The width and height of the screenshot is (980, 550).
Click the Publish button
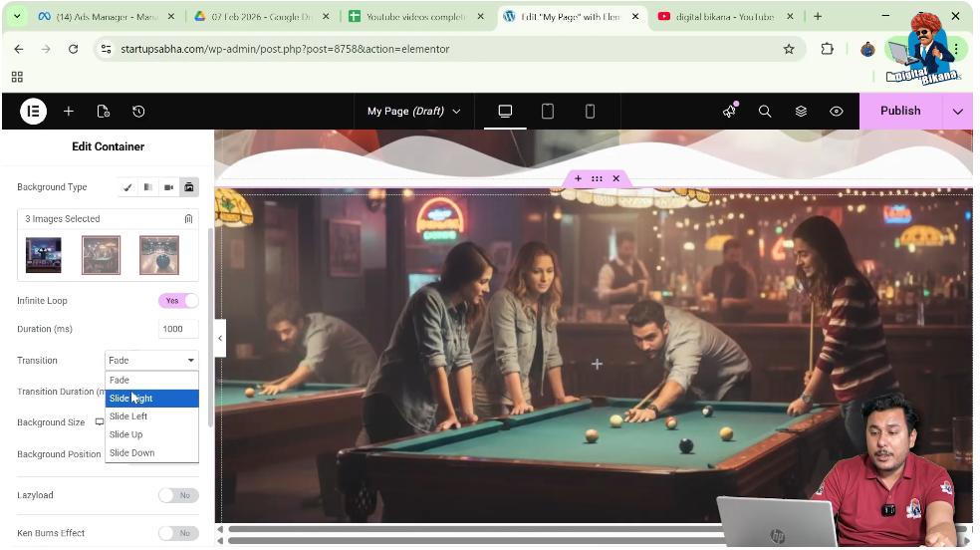pyautogui.click(x=900, y=111)
